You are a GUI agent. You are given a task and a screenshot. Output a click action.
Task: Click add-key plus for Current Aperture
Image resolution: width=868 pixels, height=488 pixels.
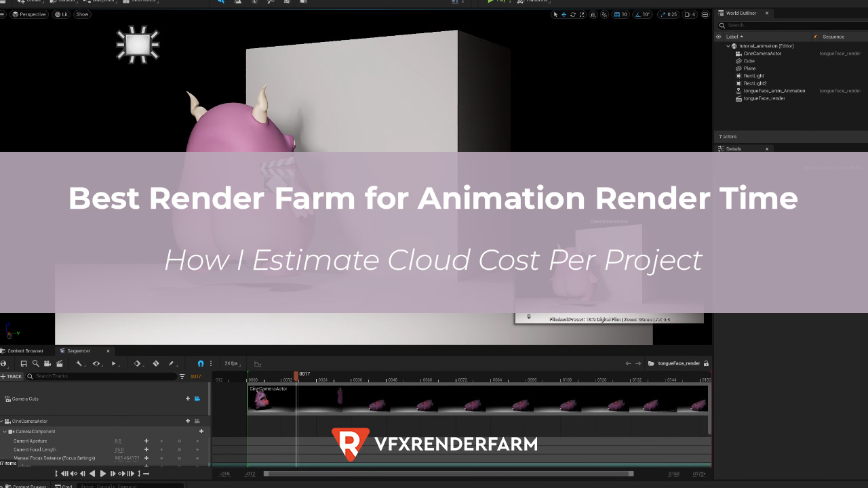(x=146, y=441)
